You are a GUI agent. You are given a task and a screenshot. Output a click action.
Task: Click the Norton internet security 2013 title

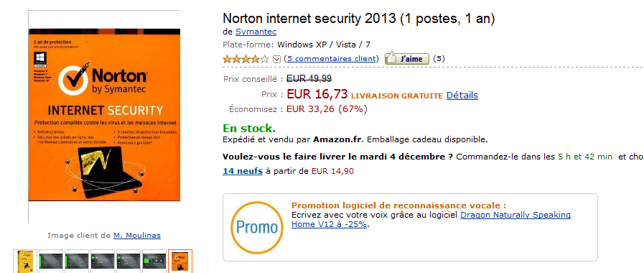coord(358,18)
